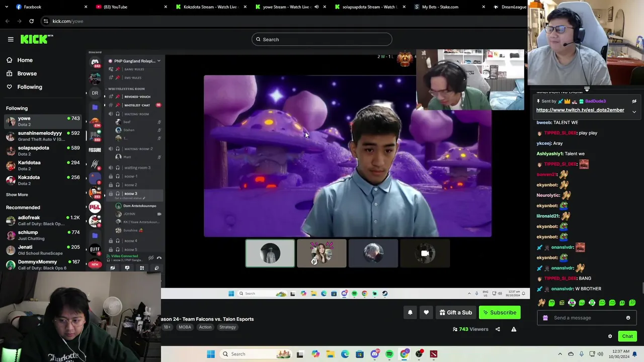Toggle stream notification bell
Viewport: 644px width, 362px height.
(x=410, y=312)
